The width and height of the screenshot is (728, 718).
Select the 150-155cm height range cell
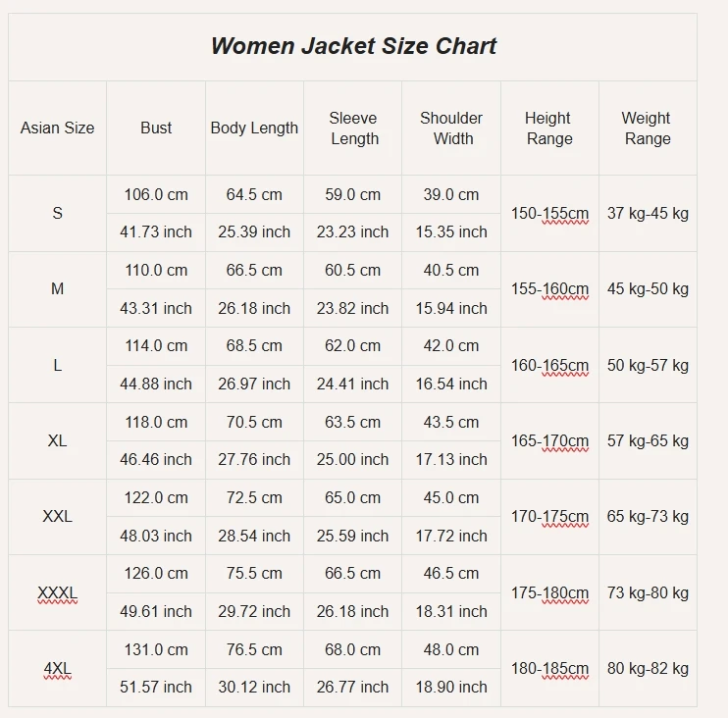pos(549,213)
